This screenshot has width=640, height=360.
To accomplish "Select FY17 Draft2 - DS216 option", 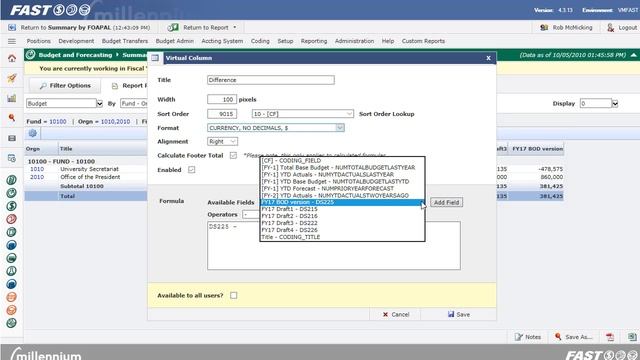I will [342, 216].
